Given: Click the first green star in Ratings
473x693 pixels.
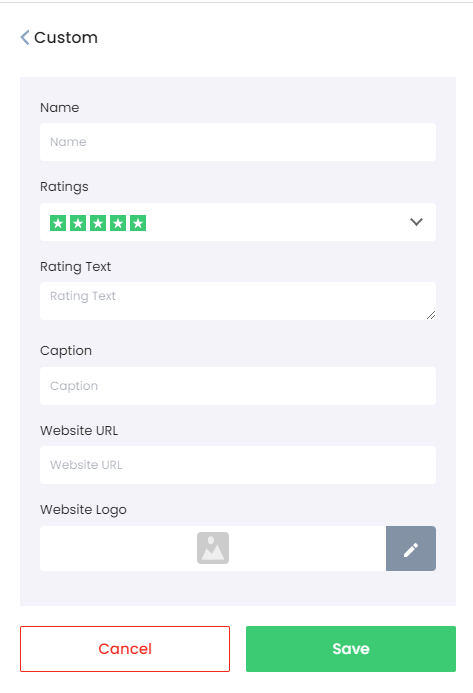Looking at the screenshot, I should pyautogui.click(x=58, y=223).
